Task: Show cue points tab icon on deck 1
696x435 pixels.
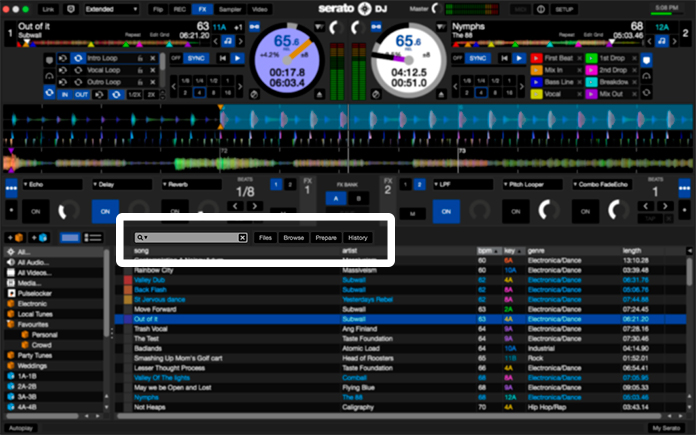Action: pyautogui.click(x=49, y=60)
